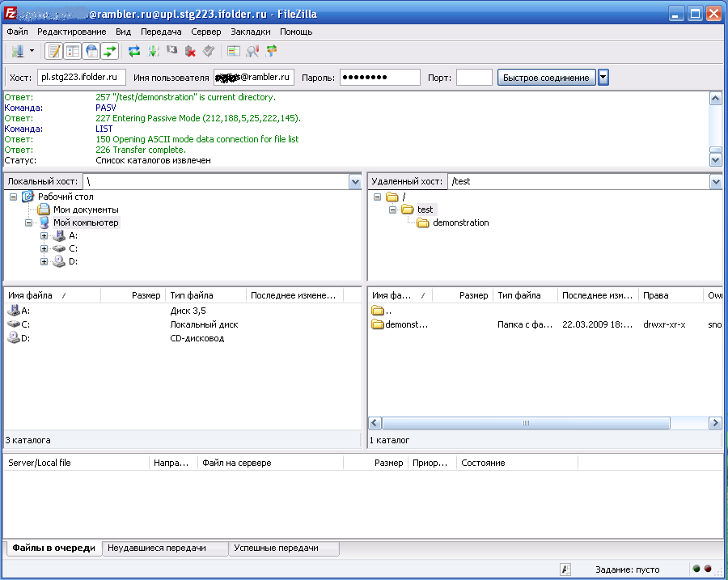The height and width of the screenshot is (580, 728).
Task: Sort local files by Последнее изменение column
Action: (x=294, y=295)
